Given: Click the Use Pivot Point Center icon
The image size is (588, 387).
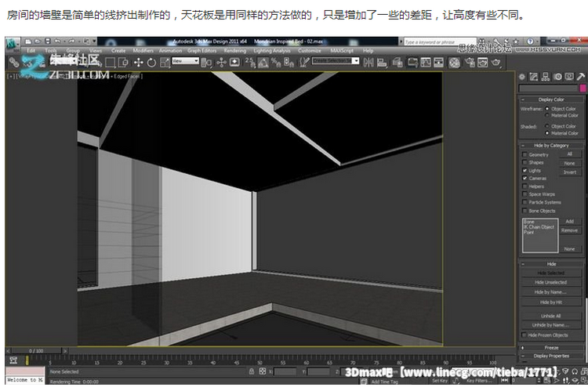Looking at the screenshot, I should (206, 63).
